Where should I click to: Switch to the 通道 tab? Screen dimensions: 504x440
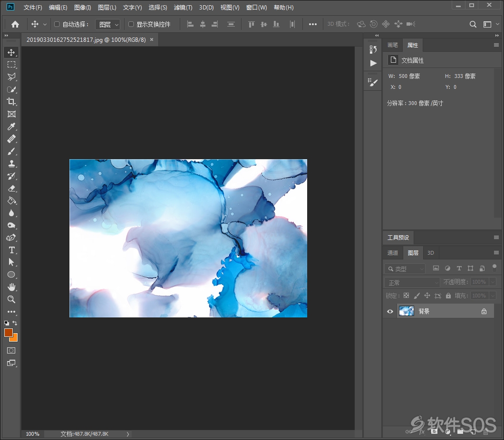(392, 253)
